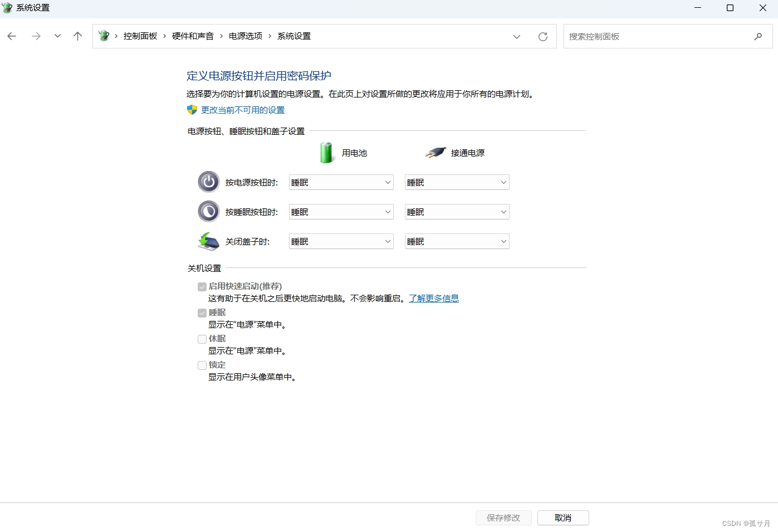Screen dimensions: 778x532
Task: Expand chevron after 硬件和声音 breadcrumb
Action: click(222, 36)
